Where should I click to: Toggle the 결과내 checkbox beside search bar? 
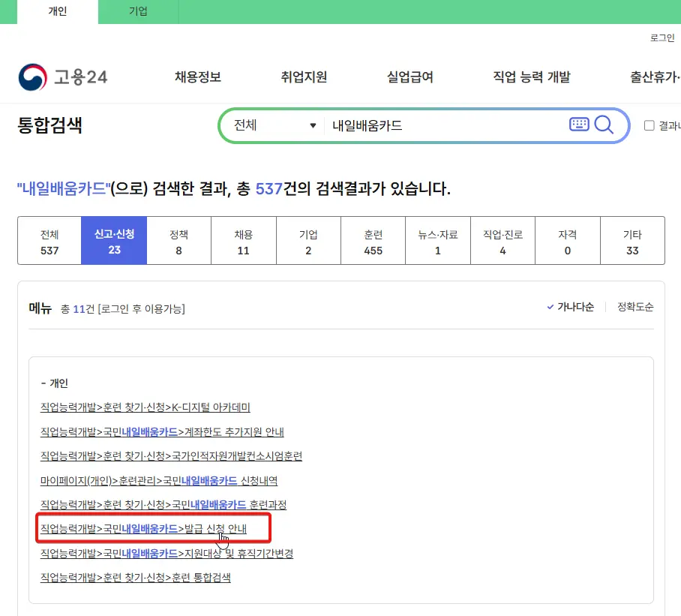[x=649, y=125]
